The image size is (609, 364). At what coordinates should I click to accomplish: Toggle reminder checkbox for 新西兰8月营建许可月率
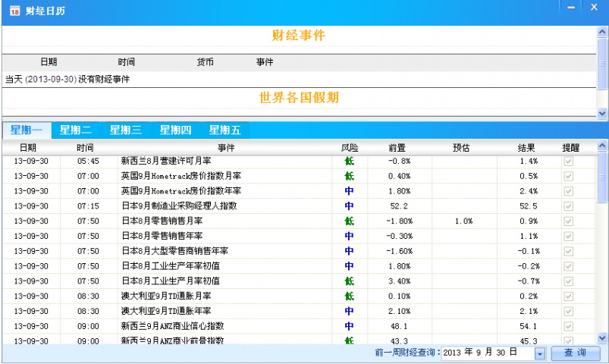click(x=569, y=162)
